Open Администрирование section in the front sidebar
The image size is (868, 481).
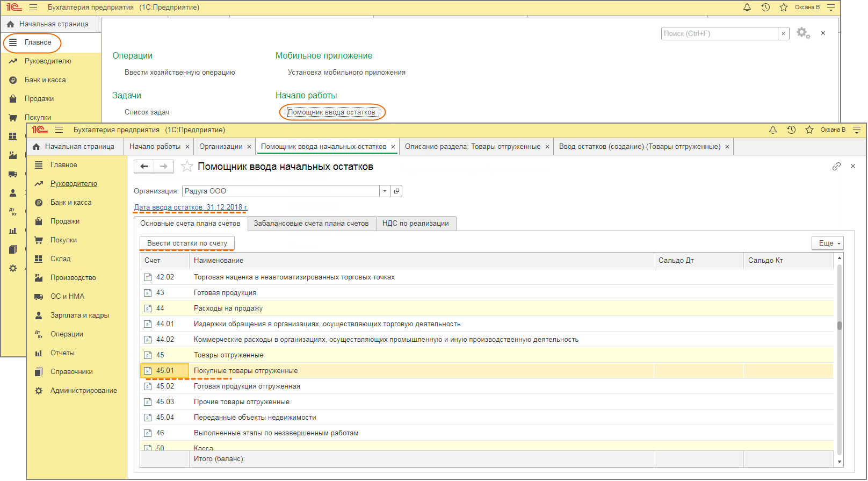[83, 391]
